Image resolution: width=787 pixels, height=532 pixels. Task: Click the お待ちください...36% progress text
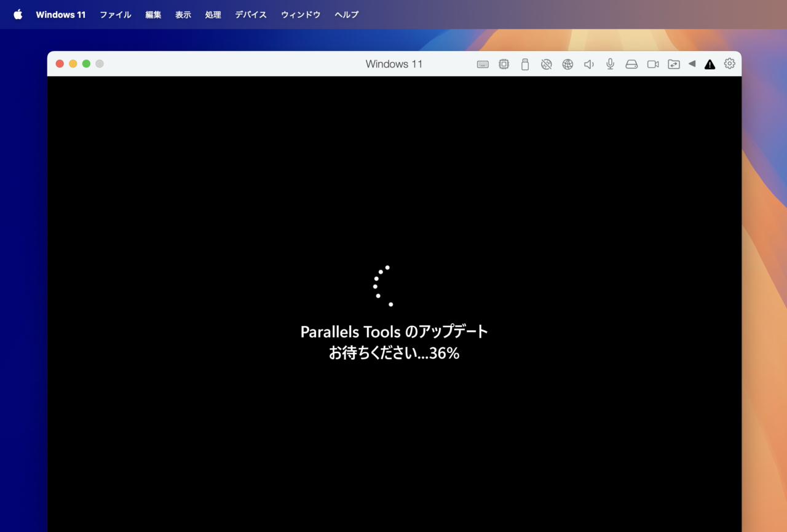(x=394, y=354)
